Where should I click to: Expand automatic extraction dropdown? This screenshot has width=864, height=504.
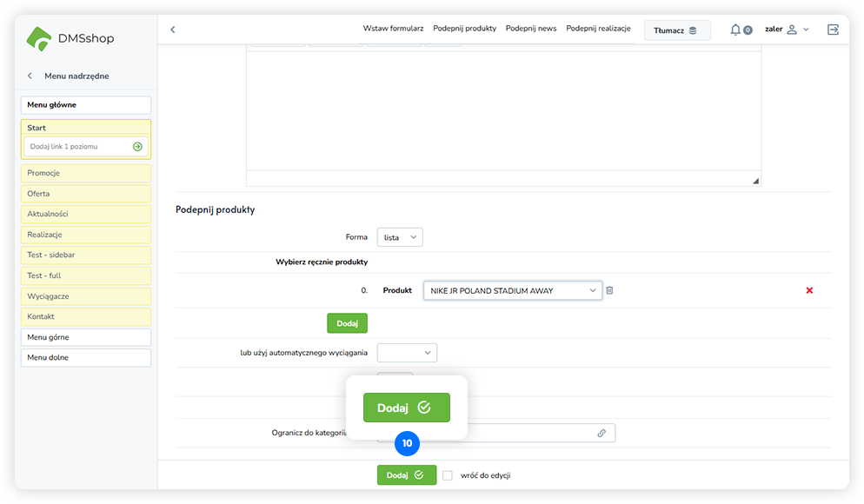point(407,353)
